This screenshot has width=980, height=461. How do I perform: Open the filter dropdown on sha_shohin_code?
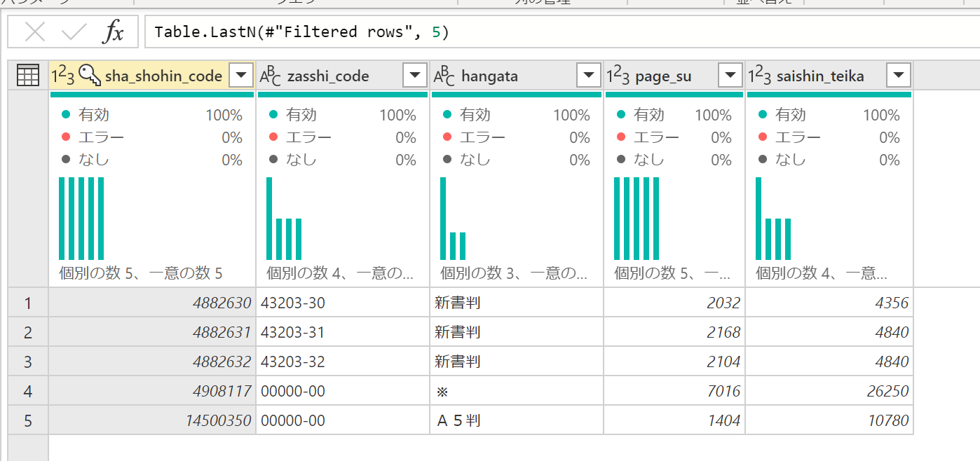[x=241, y=74]
